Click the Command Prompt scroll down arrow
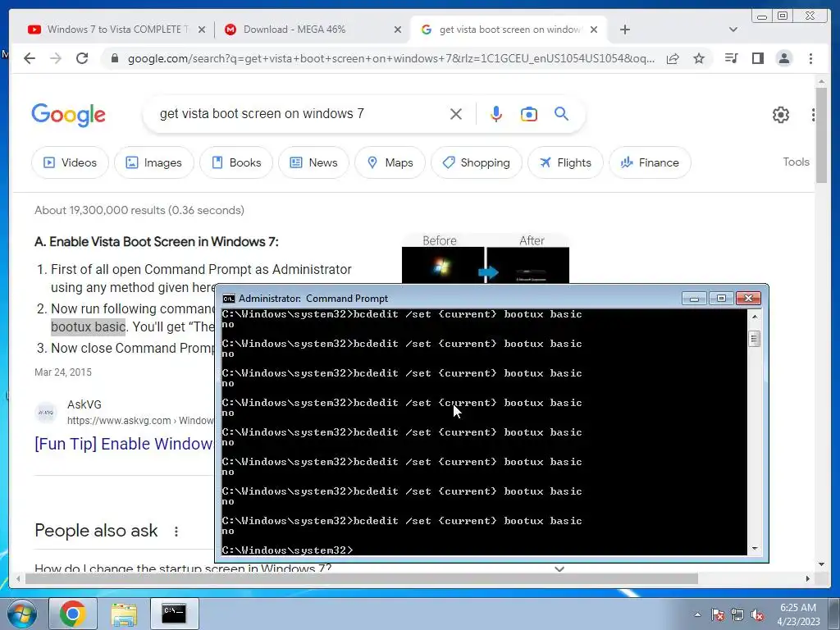840x630 pixels. point(755,548)
